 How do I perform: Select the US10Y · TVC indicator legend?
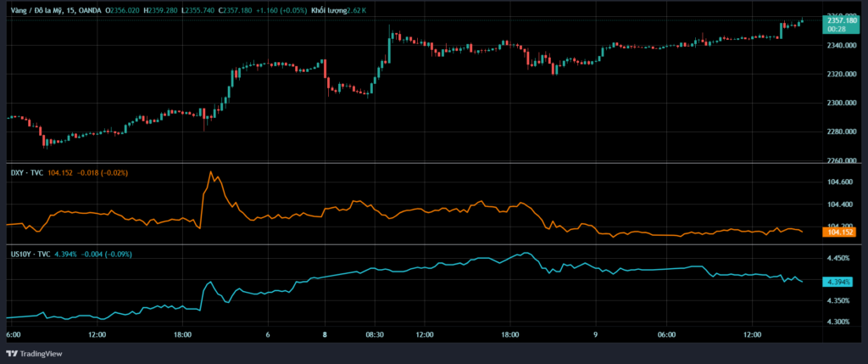[x=29, y=253]
